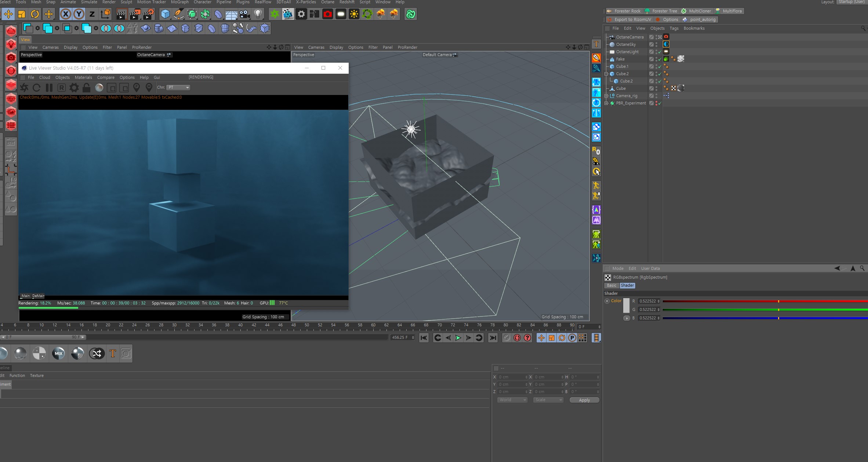Add a Camera object from toolbar
Screen dimensions: 868x462
[244, 14]
